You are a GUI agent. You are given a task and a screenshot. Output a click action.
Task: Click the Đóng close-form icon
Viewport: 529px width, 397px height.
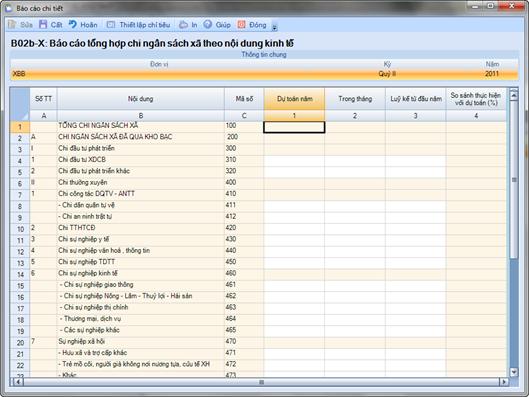pyautogui.click(x=242, y=24)
